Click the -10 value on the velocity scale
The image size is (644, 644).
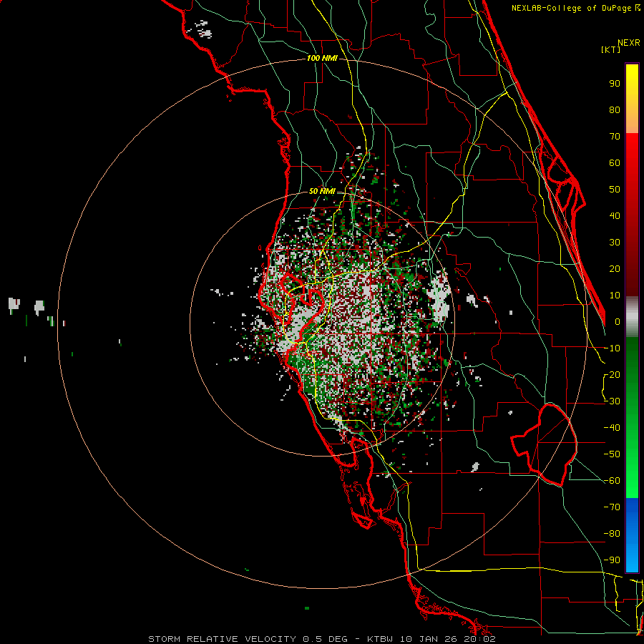tap(612, 348)
